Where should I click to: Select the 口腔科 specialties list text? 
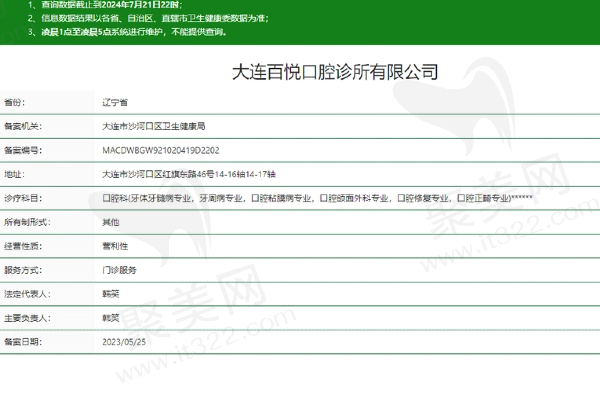(x=317, y=198)
